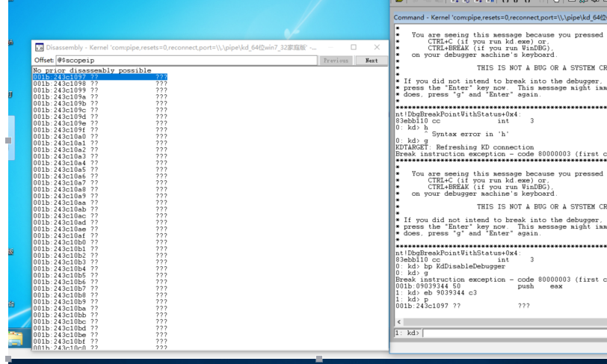Screen dimensions: 607x364
Task: Click the Previous button in Disassembly
Action: click(x=336, y=61)
